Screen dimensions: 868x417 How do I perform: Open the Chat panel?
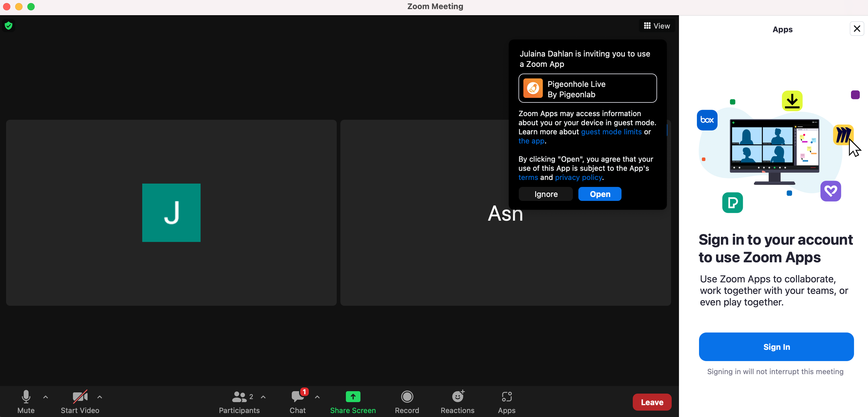pyautogui.click(x=298, y=402)
